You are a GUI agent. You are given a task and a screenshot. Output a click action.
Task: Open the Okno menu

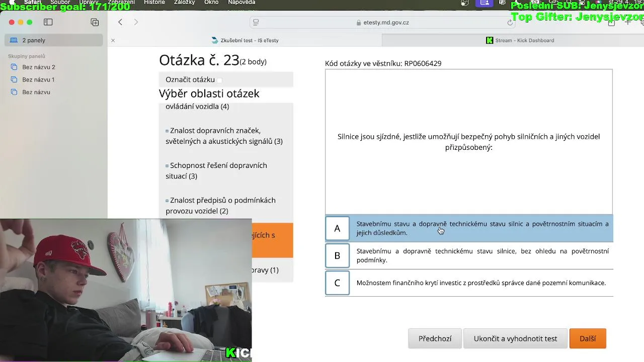point(211,3)
